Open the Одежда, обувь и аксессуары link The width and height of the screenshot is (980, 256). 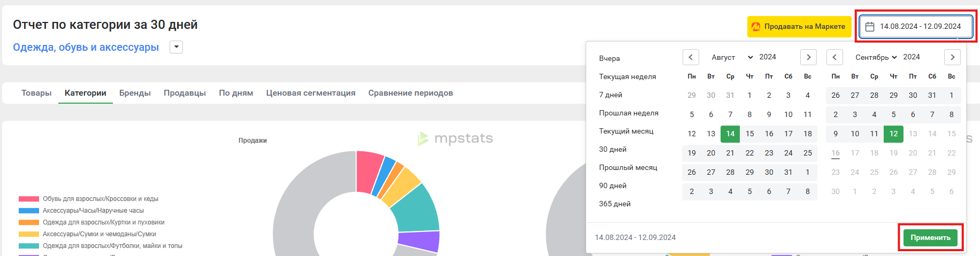tap(86, 47)
